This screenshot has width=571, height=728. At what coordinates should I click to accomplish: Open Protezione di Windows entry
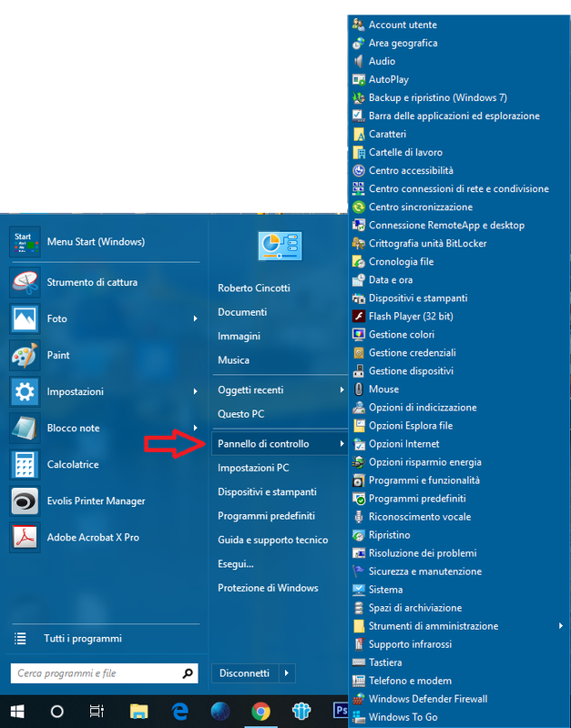pos(268,588)
